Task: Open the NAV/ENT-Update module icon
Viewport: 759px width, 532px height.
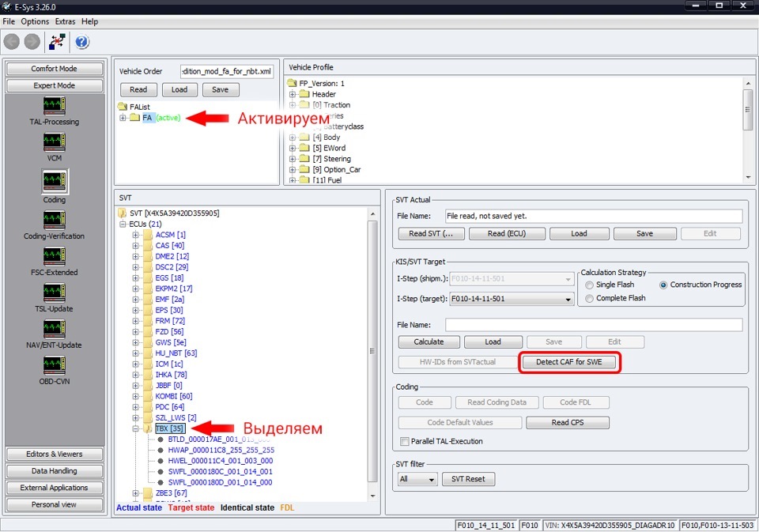Action: (x=55, y=329)
